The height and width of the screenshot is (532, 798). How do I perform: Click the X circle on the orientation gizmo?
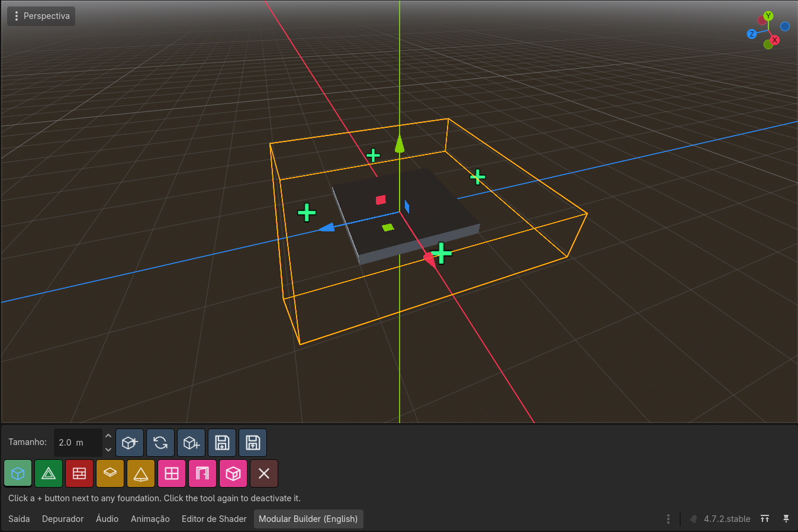click(x=775, y=40)
